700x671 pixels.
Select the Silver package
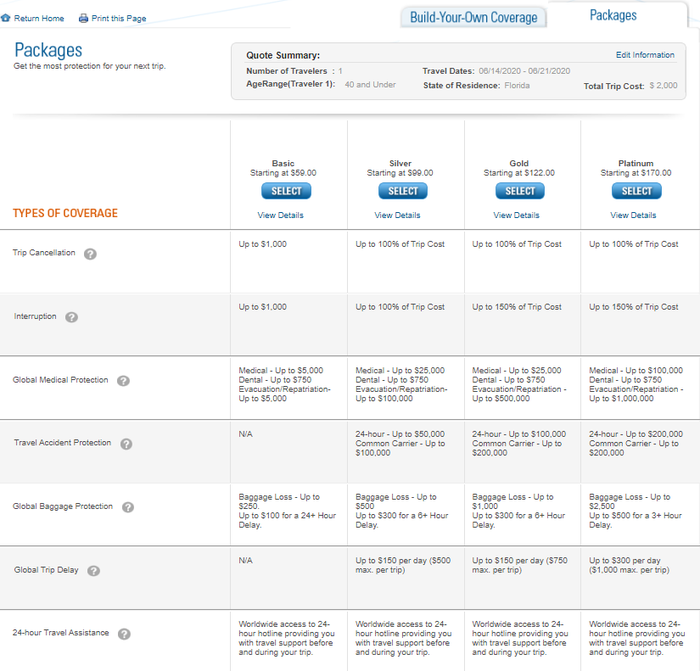pyautogui.click(x=403, y=191)
